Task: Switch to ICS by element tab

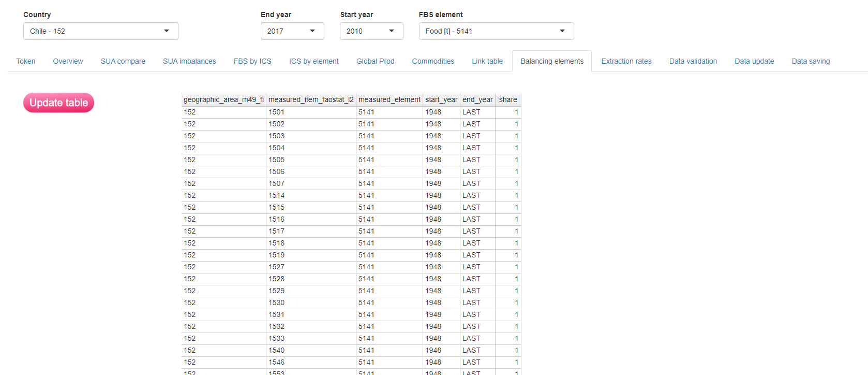Action: (313, 61)
